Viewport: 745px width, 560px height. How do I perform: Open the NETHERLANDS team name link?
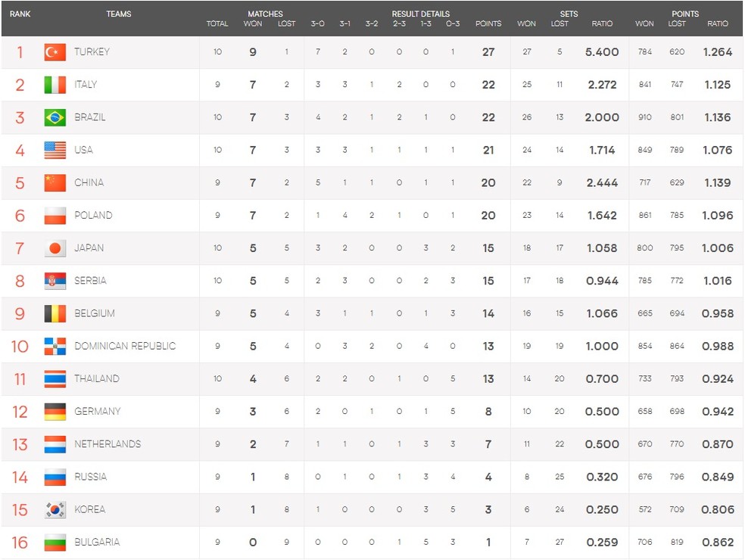[x=108, y=444]
